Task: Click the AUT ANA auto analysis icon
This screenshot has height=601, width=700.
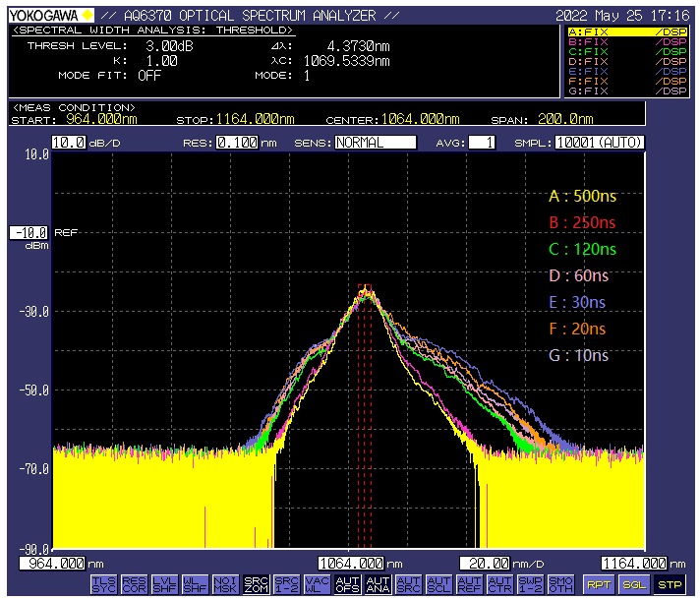Action: coord(378,583)
